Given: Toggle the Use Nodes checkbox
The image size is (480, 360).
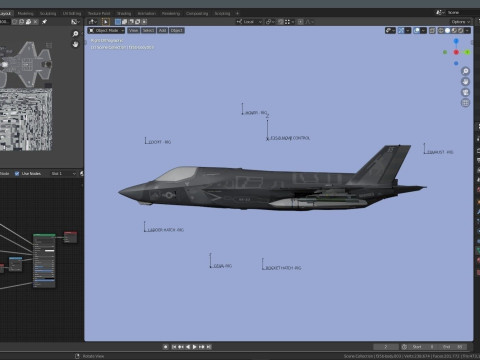Looking at the screenshot, I should [17, 174].
